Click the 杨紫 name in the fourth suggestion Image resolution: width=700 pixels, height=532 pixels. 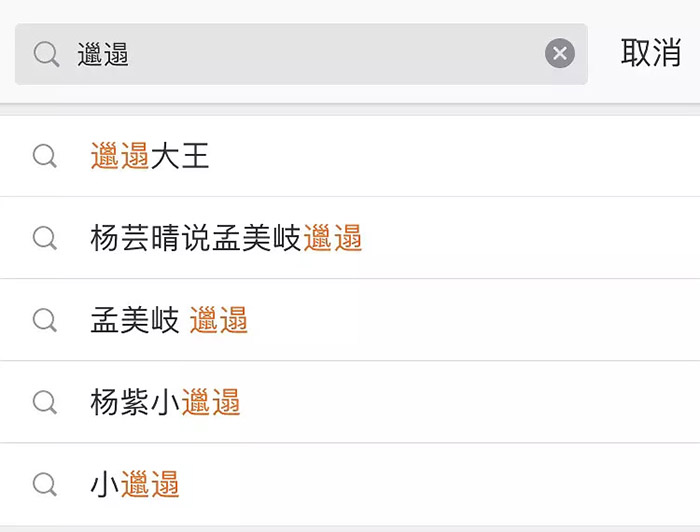120,402
